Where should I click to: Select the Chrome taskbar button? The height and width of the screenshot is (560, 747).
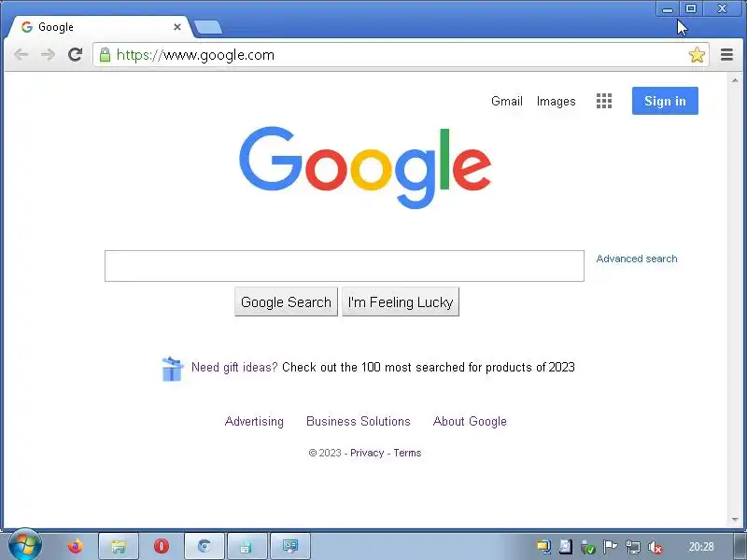(204, 546)
